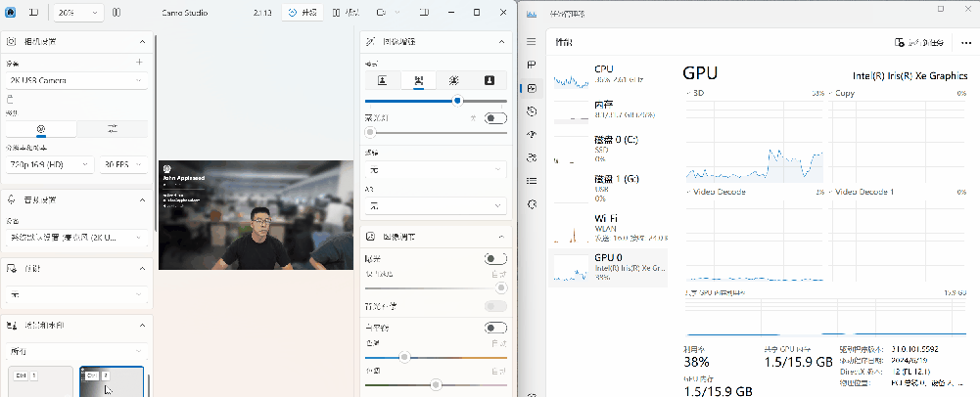Collapse the camera settings panel
The image size is (980, 397).
143,41
